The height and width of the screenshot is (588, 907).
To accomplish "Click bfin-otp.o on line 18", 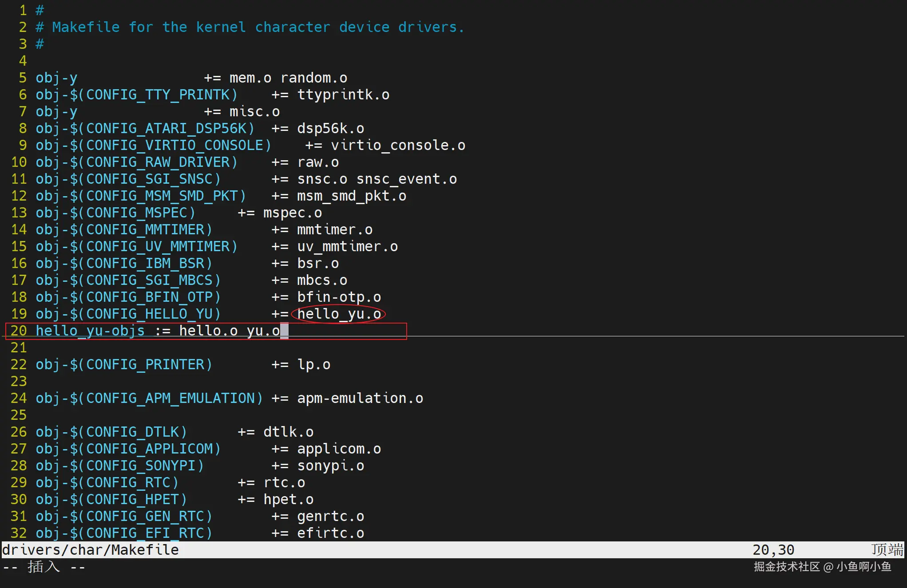I will point(339,297).
